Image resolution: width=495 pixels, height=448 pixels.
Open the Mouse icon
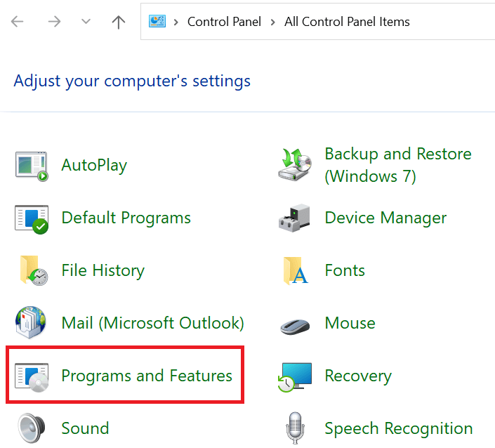pyautogui.click(x=295, y=324)
